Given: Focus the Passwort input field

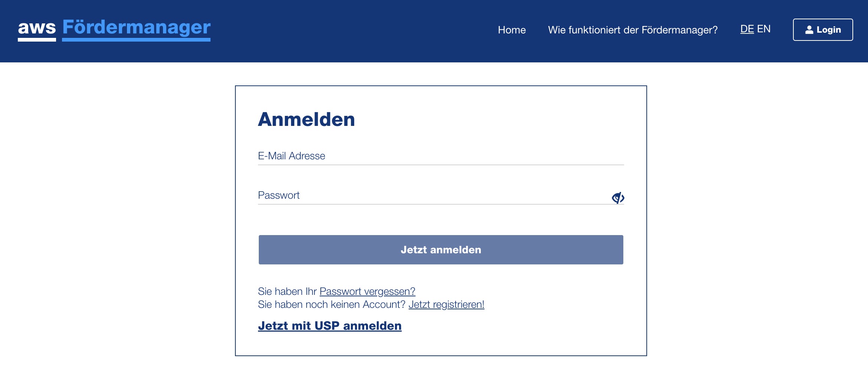Looking at the screenshot, I should click(x=431, y=195).
